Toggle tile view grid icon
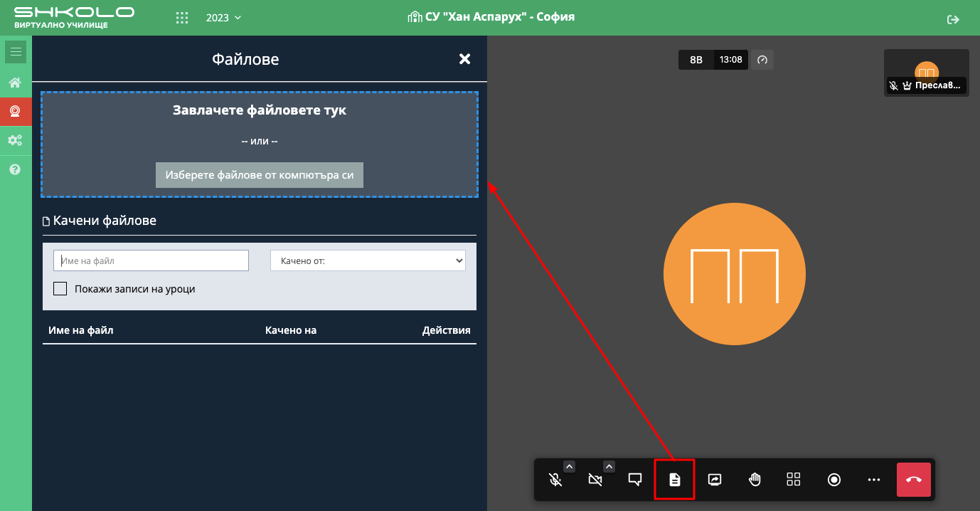Viewport: 980px width, 511px height. [x=794, y=480]
